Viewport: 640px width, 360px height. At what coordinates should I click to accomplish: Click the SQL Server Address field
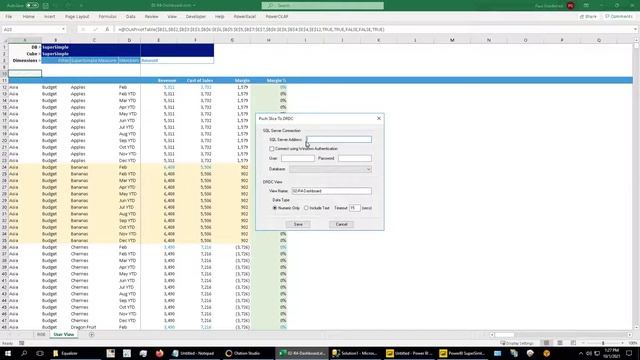(339, 140)
